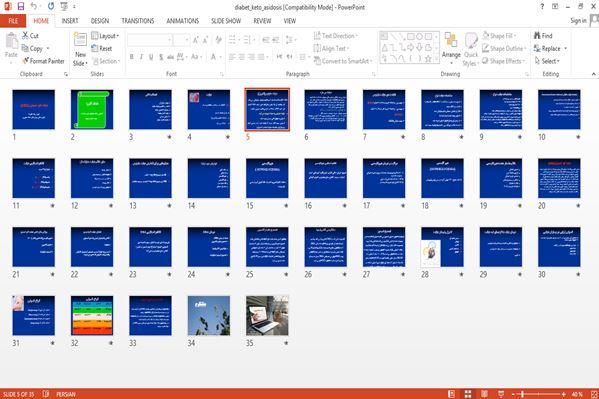Click the 40% zoom level button
The image size is (599, 399).
click(x=577, y=394)
